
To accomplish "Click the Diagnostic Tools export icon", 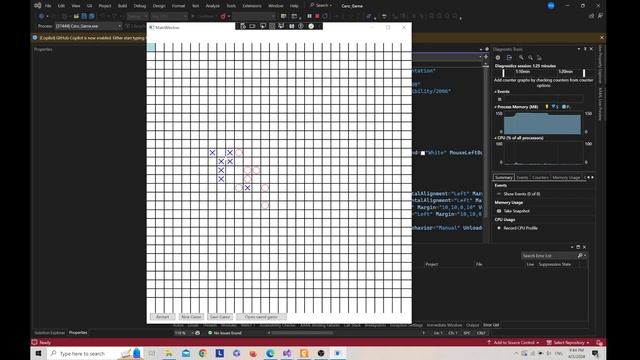I will click(x=509, y=58).
